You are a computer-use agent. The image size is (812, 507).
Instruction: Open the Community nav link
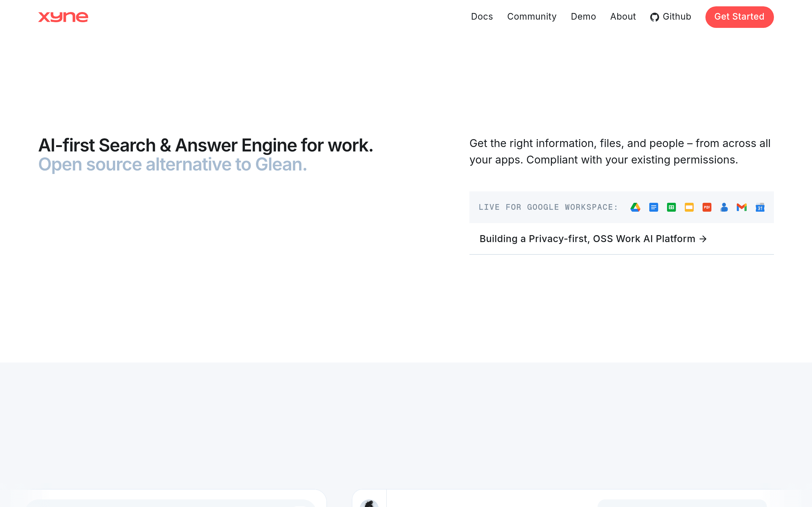pyautogui.click(x=532, y=16)
